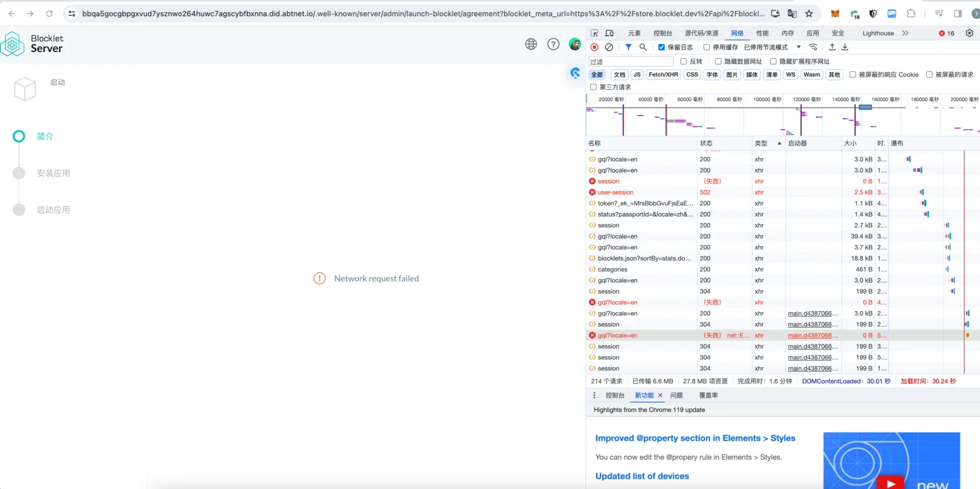
Task: Filter requests by WS type
Action: [x=791, y=75]
